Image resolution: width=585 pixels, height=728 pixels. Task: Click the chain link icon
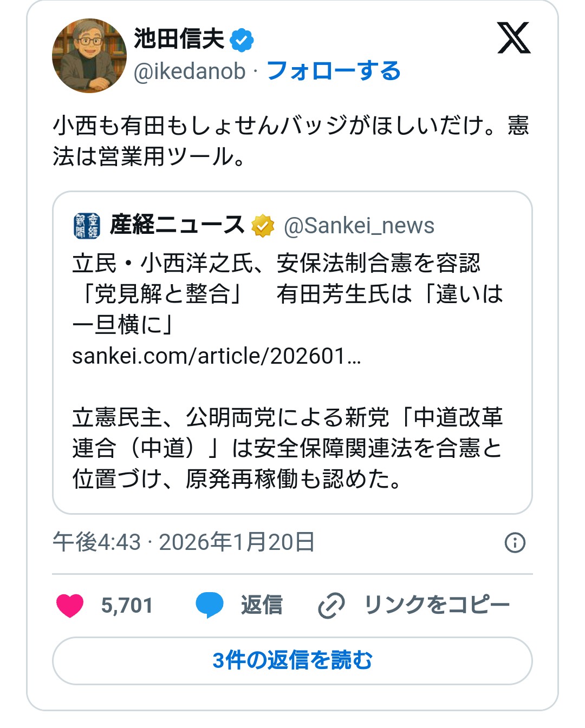point(331,605)
